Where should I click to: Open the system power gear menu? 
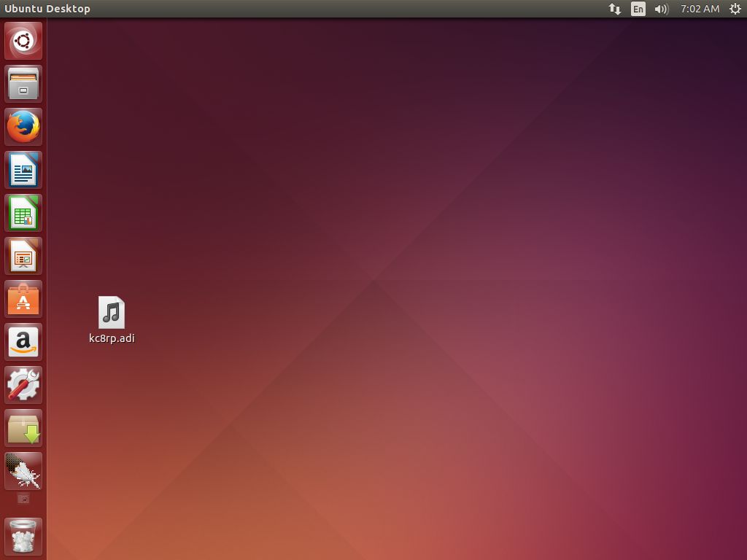coord(735,9)
